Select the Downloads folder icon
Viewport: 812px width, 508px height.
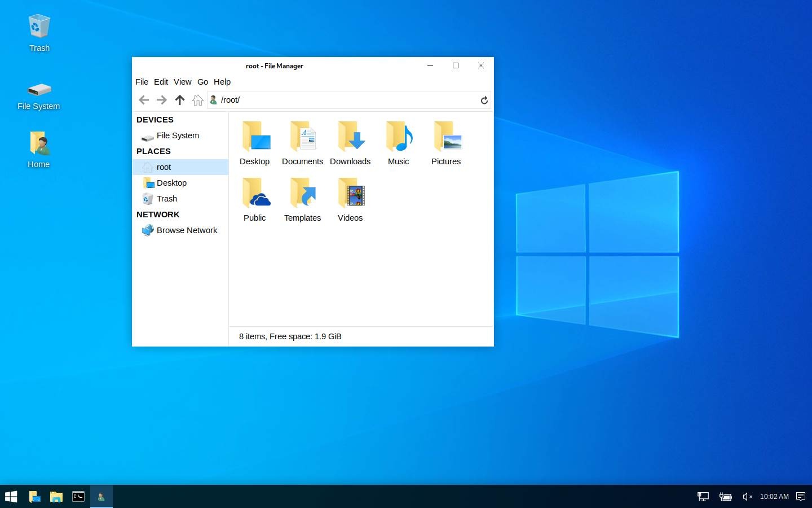350,143
